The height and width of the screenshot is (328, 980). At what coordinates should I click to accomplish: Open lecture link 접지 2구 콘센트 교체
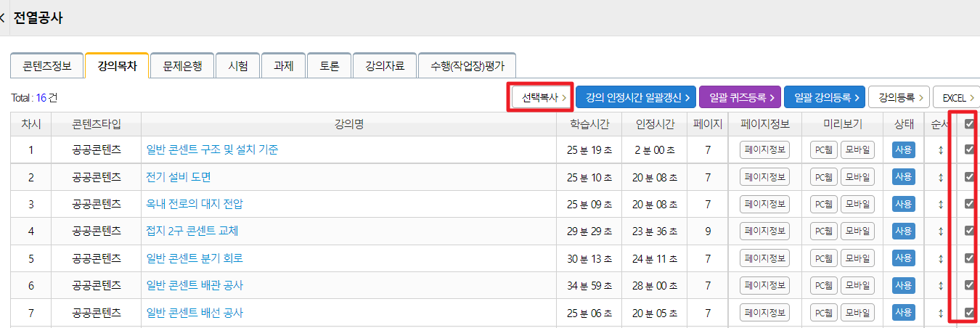point(192,231)
